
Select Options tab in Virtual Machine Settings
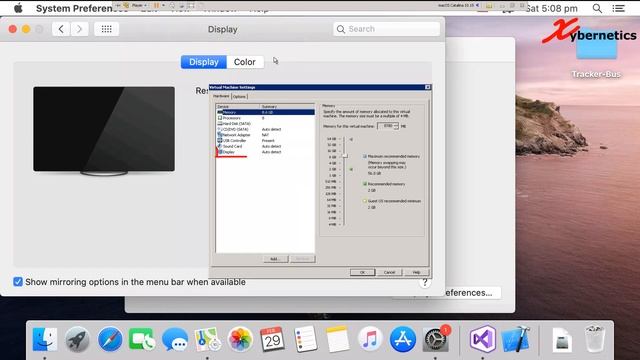(239, 96)
